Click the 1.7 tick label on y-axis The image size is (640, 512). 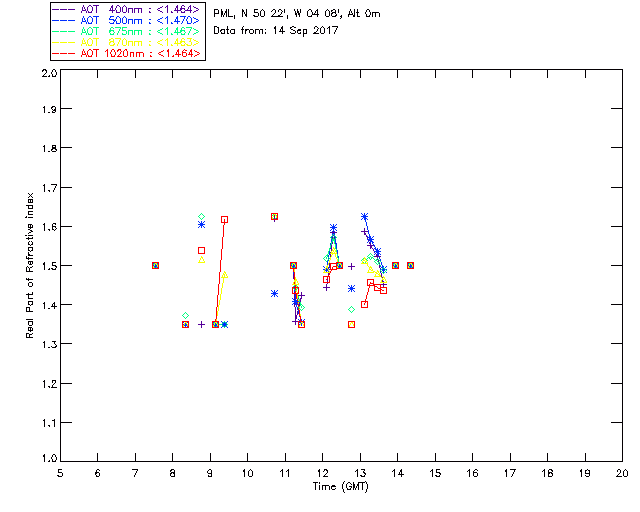tap(49, 188)
